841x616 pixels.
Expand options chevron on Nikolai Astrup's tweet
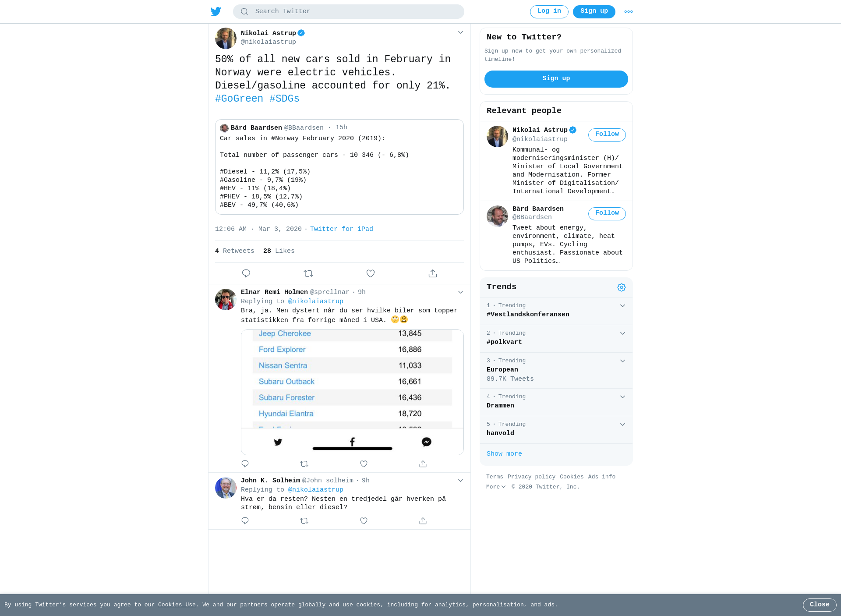point(460,32)
